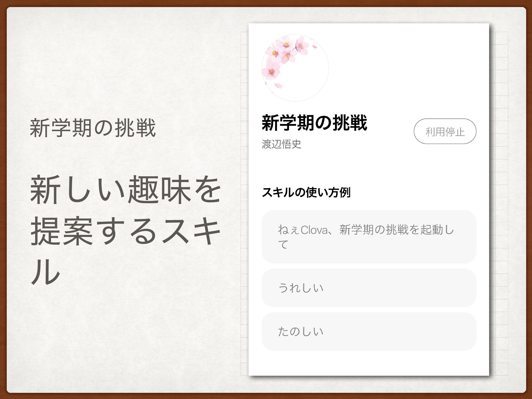Tap the たのしい example phrase bubble
The width and height of the screenshot is (532, 399).
click(369, 331)
